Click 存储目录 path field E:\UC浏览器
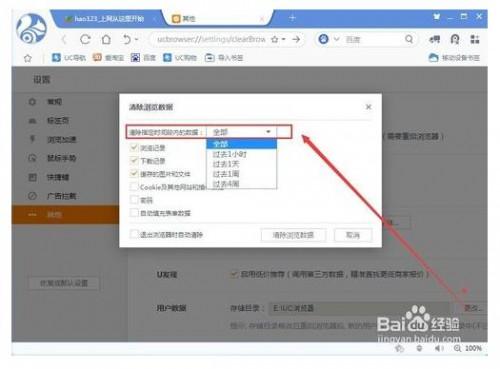The height and width of the screenshot is (369, 500). click(x=360, y=308)
